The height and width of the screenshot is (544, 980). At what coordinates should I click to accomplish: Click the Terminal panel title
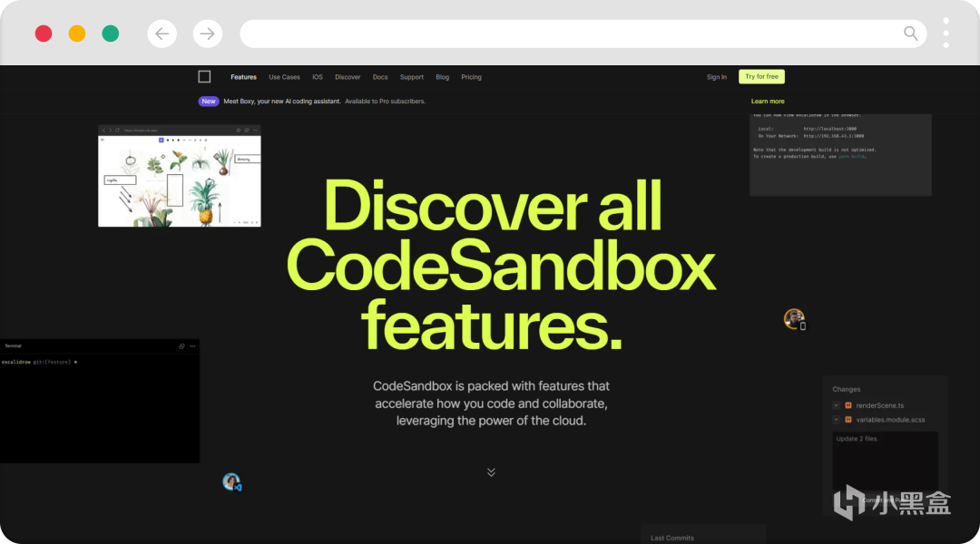(x=13, y=346)
